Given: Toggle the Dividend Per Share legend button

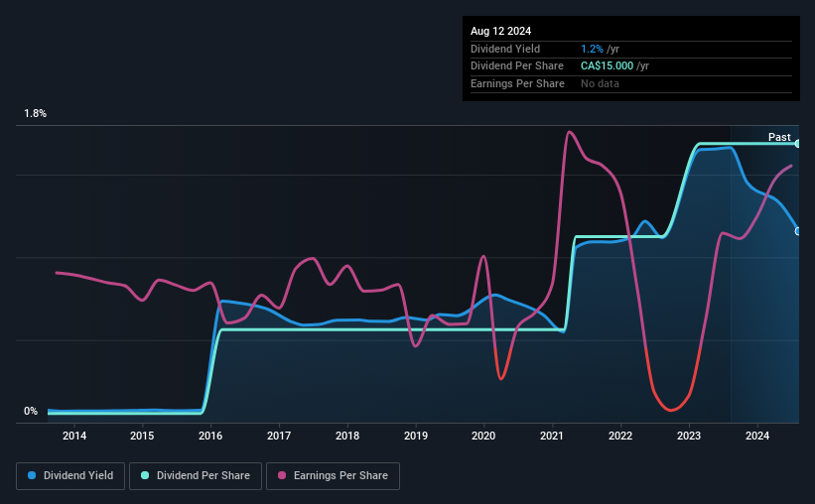Looking at the screenshot, I should [196, 476].
